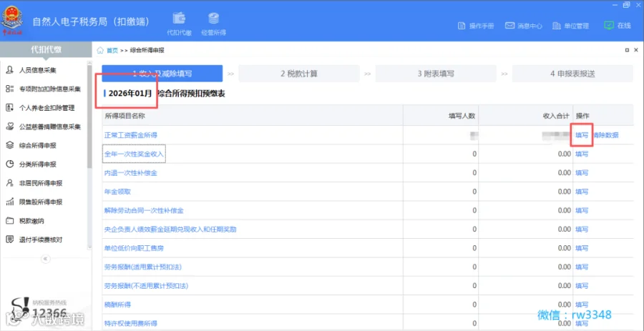Click the 公益慈善捐赠信息采集 heart icon
Viewport: 644px width, 331px height.
pyautogui.click(x=10, y=127)
